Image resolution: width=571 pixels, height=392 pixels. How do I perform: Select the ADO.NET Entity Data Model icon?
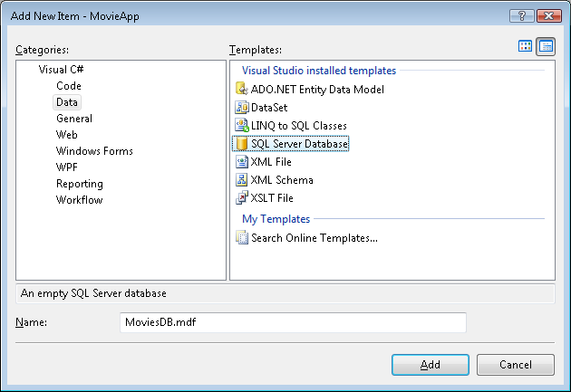click(x=242, y=90)
